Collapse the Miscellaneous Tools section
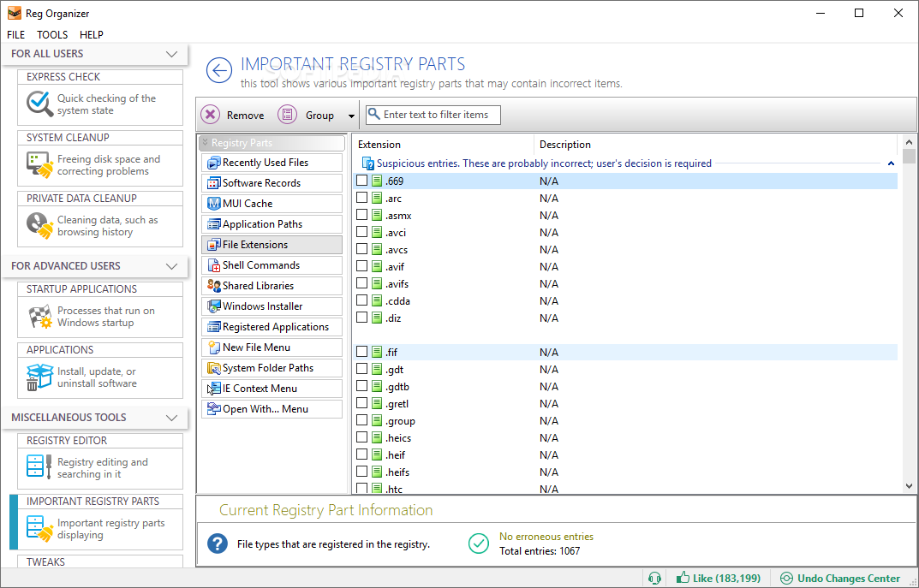This screenshot has height=588, width=919. [x=172, y=419]
